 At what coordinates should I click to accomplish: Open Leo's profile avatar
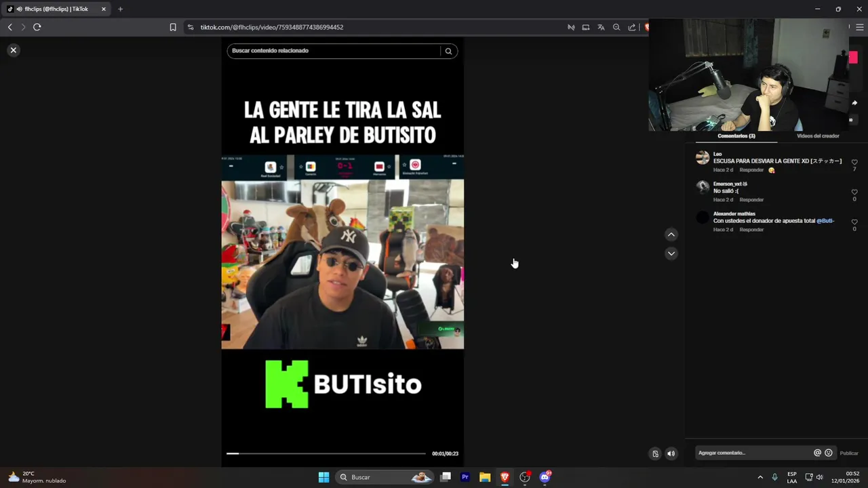coord(703,158)
